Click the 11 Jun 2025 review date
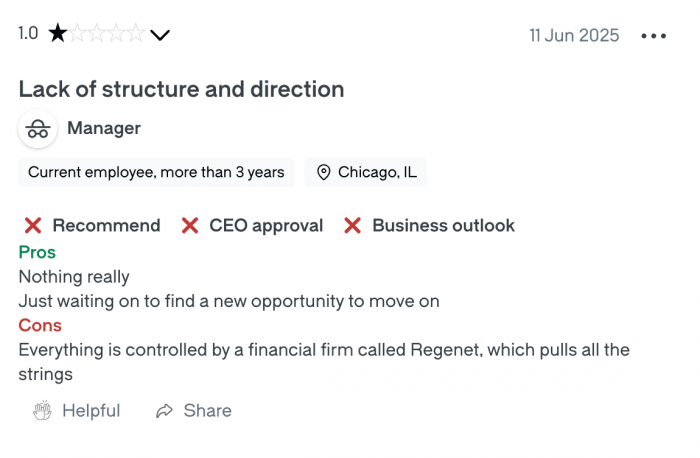Screen dimensions: 700x458 574,36
